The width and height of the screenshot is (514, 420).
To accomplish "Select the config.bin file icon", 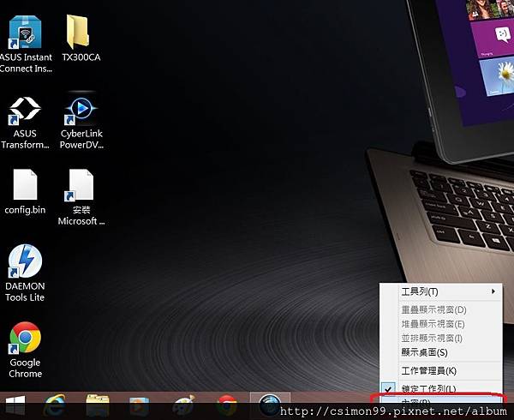I will (25, 184).
